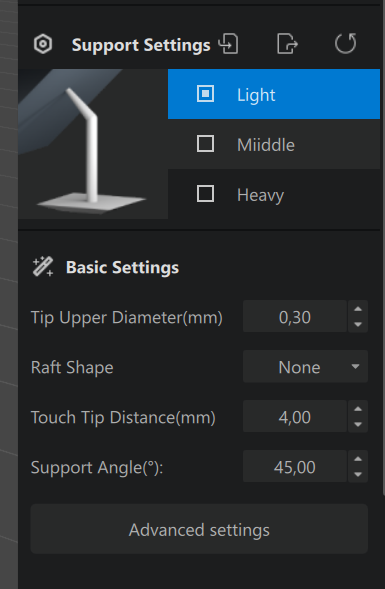Enable the Heavy support checkbox
Screen dimensions: 385x589
205,194
